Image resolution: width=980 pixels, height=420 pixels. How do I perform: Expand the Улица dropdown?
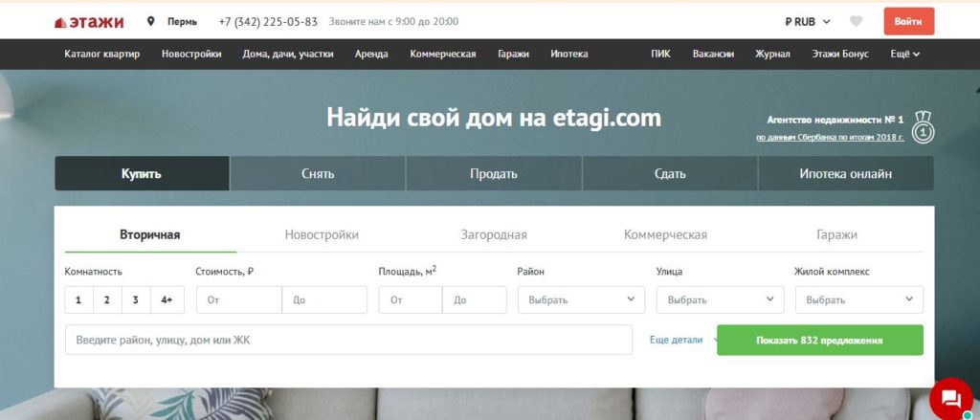tap(720, 300)
